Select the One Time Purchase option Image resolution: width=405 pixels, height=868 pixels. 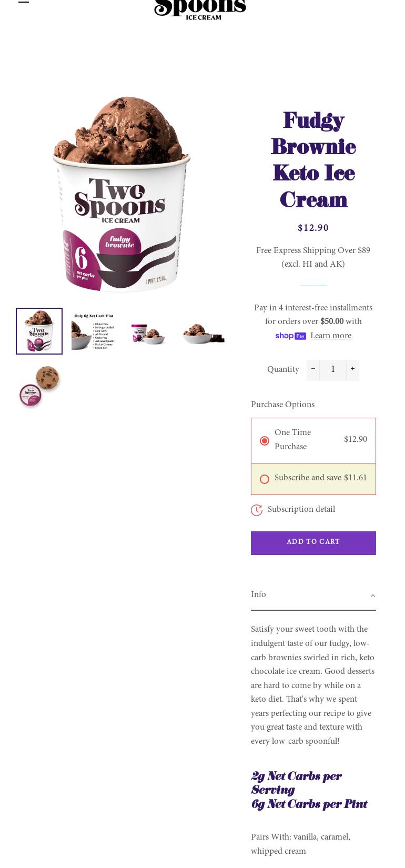[x=313, y=440]
